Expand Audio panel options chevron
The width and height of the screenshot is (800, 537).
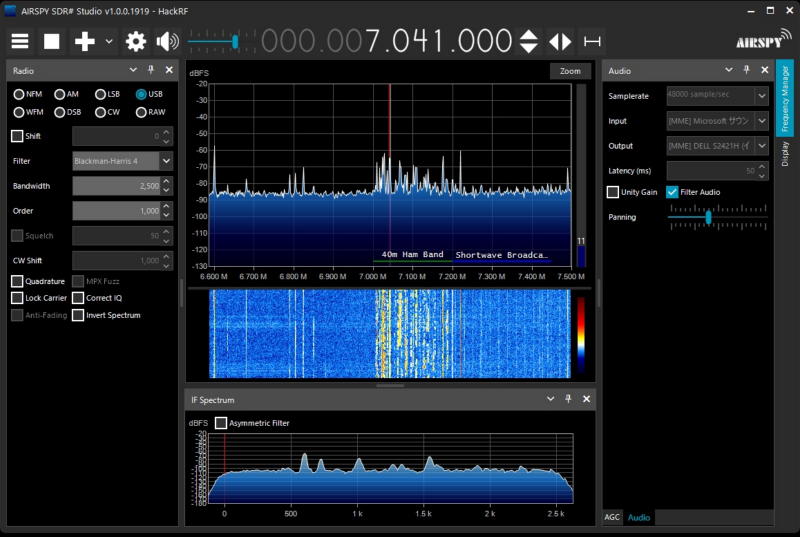pyautogui.click(x=729, y=70)
